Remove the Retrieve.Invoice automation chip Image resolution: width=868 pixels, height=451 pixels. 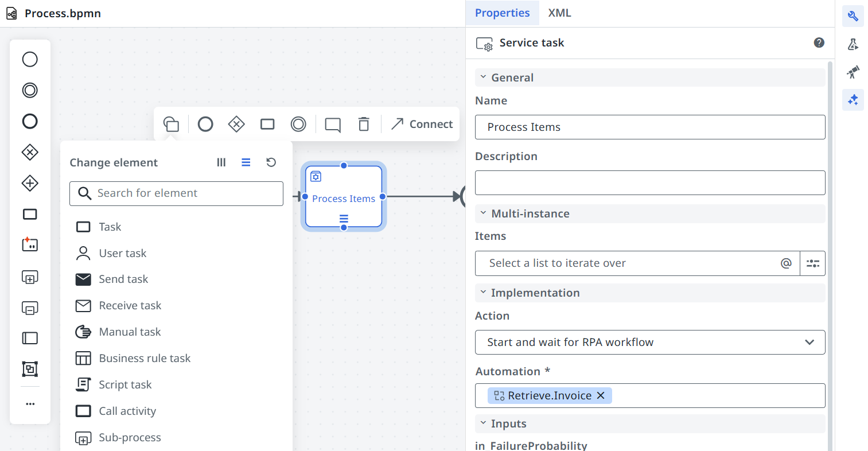point(601,395)
